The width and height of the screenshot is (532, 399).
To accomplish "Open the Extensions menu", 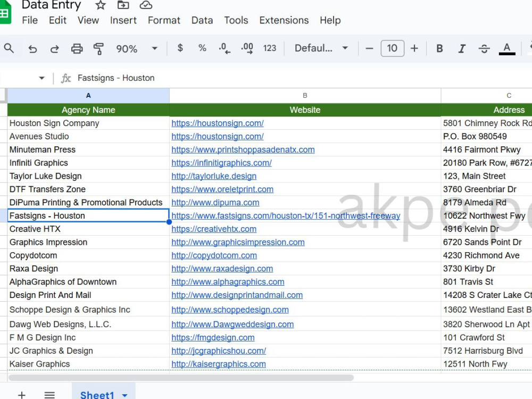I will click(284, 20).
